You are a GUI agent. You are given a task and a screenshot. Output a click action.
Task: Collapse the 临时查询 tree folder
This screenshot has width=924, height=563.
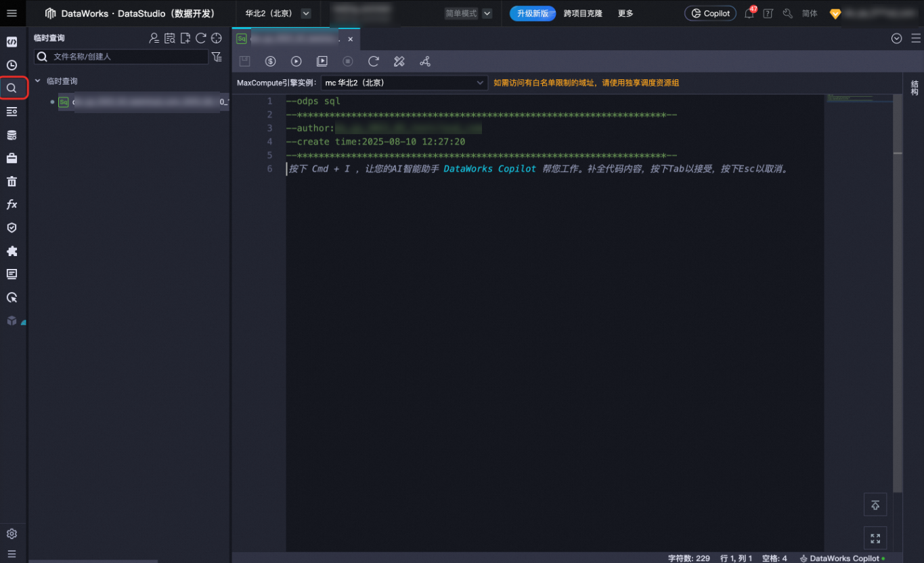[x=38, y=81]
